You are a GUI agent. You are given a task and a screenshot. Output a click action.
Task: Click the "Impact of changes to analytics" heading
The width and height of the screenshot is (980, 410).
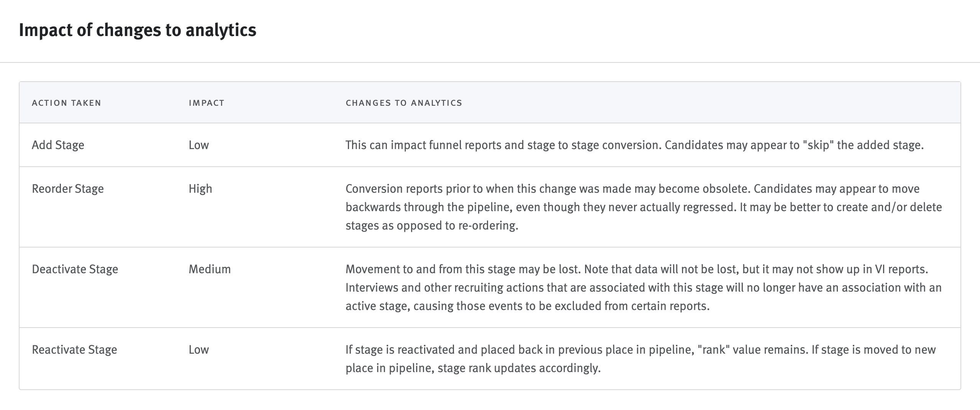click(138, 30)
